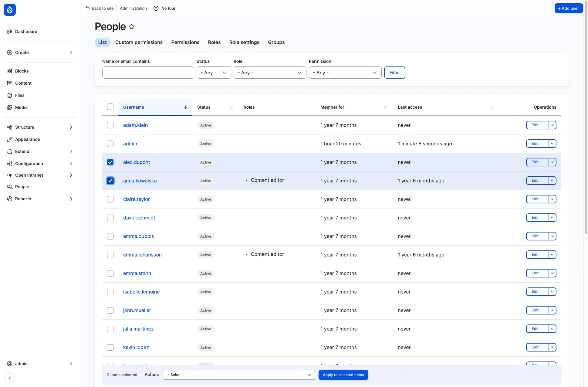Switch to the Roles tab
Image resolution: width=588 pixels, height=387 pixels.
pos(214,42)
